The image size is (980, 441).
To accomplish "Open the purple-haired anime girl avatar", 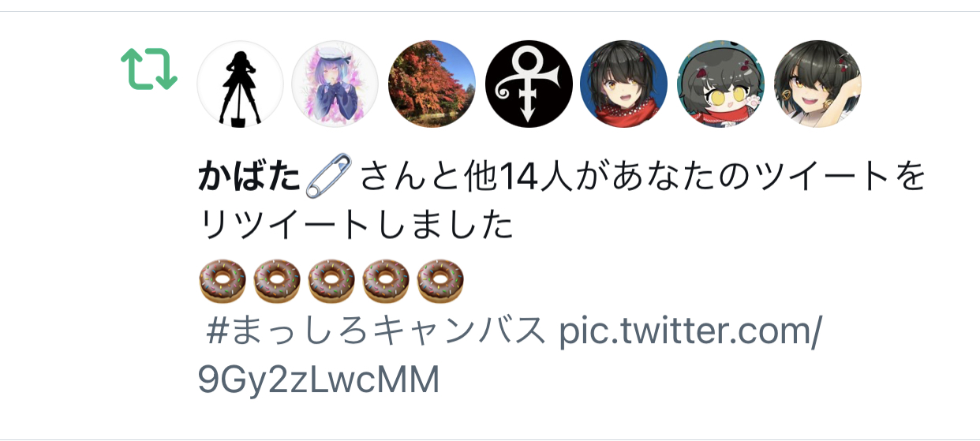I will (x=335, y=84).
